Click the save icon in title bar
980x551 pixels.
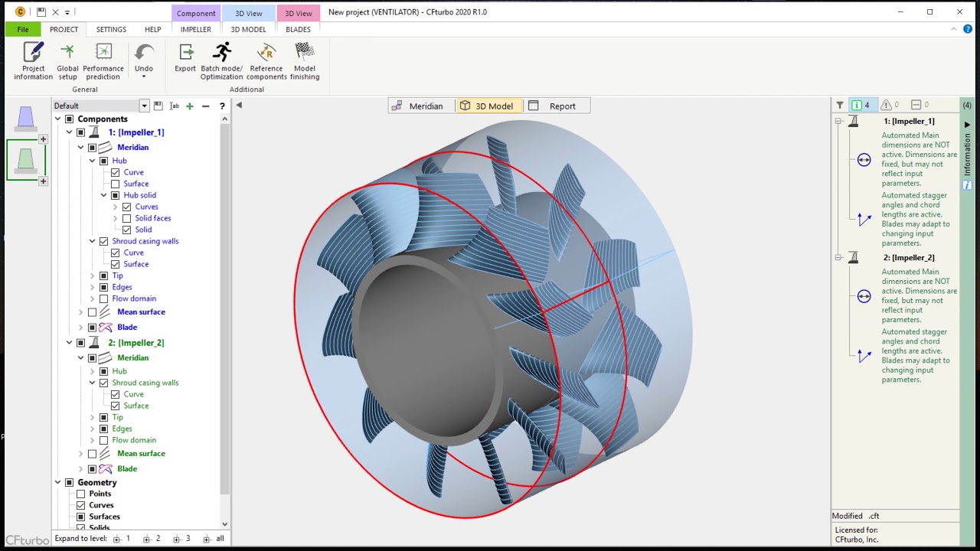41,12
